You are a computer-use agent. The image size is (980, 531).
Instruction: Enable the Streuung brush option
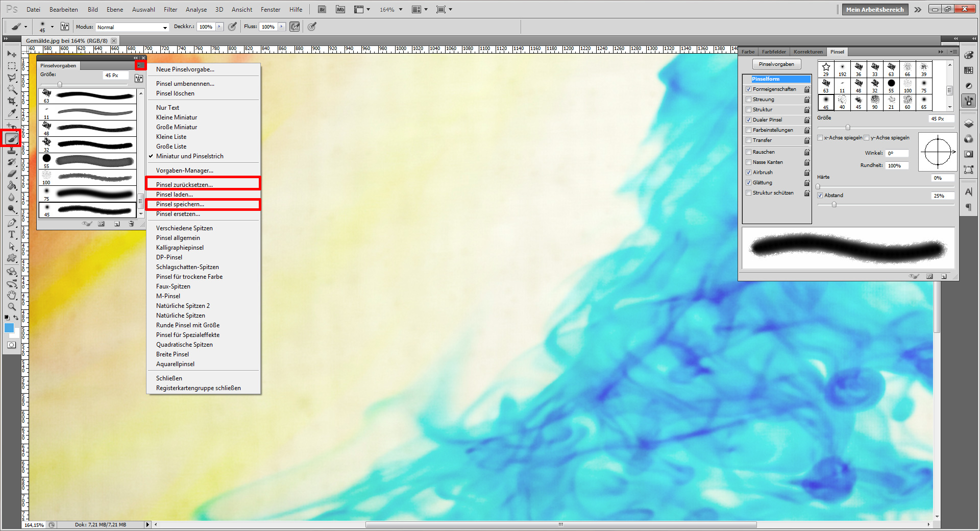(748, 100)
